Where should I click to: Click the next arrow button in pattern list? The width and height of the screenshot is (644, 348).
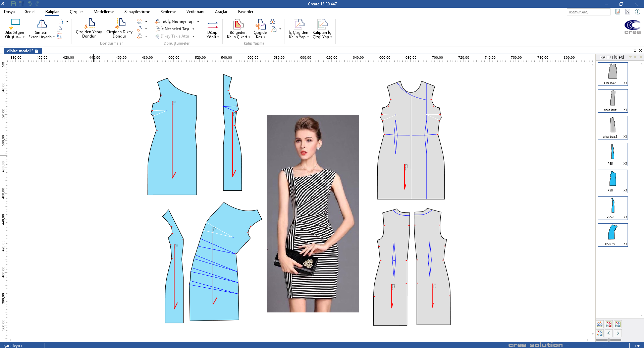point(618,333)
